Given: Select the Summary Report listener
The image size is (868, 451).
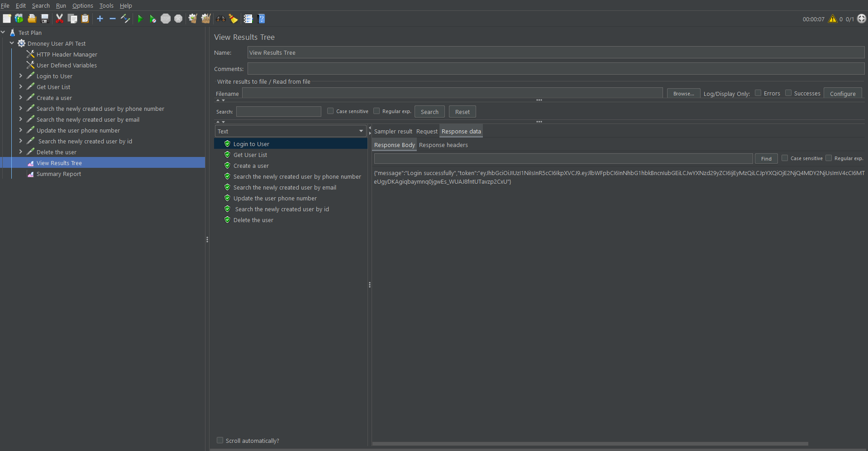Looking at the screenshot, I should [x=59, y=174].
